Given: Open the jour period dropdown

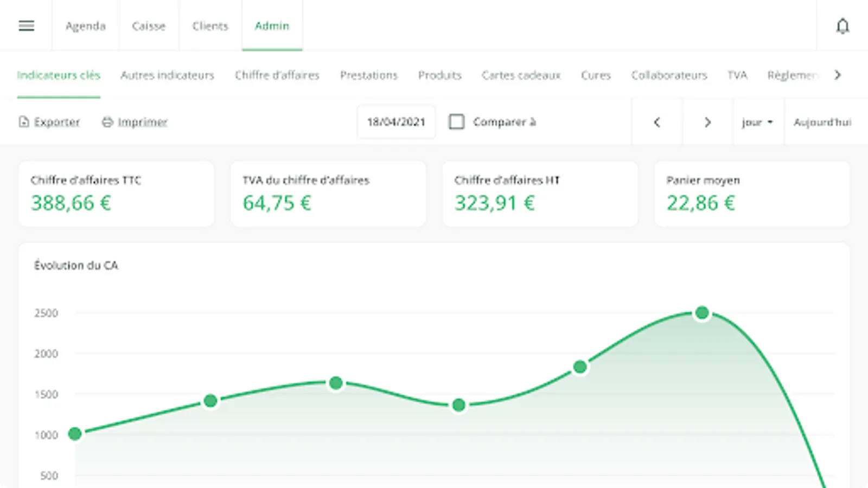Looking at the screenshot, I should click(758, 122).
